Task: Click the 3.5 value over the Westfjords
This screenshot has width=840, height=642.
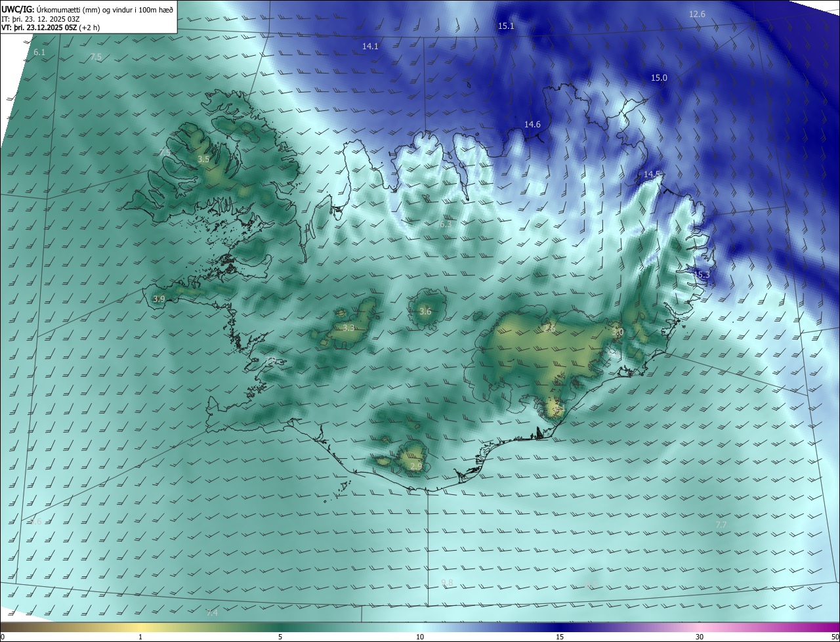Action: (203, 160)
